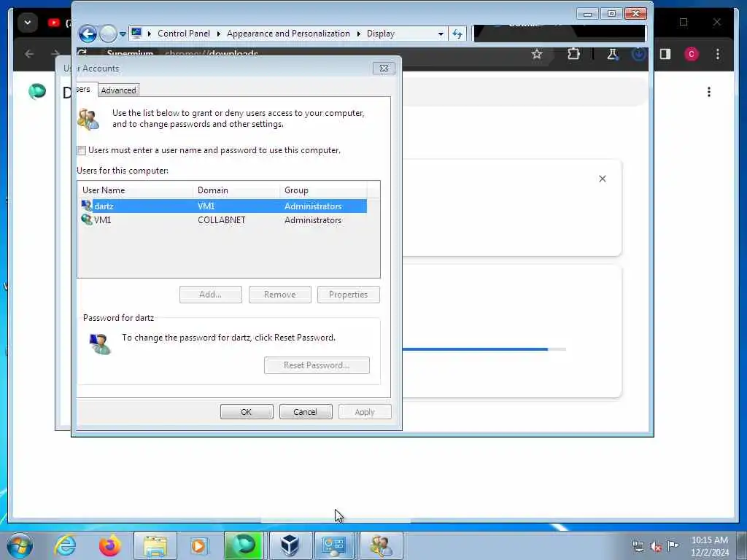Click the network tray icon
This screenshot has width=747, height=560.
638,546
